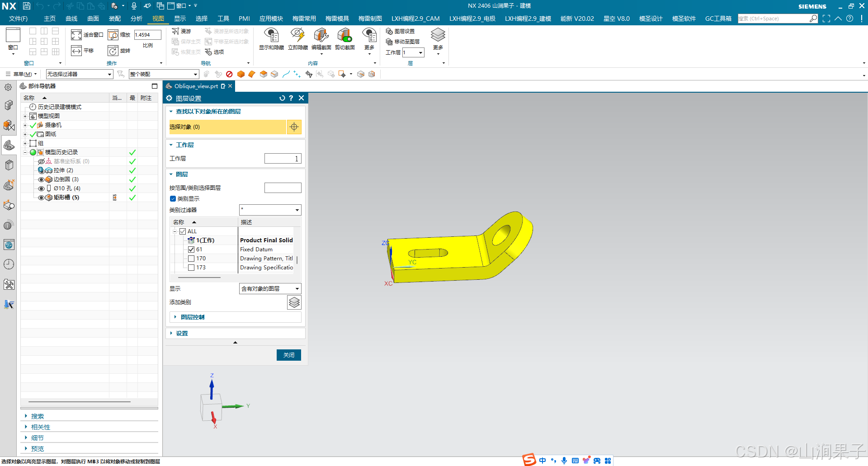Reset the 图层设置 dialog
The width and height of the screenshot is (868, 466).
coord(282,98)
